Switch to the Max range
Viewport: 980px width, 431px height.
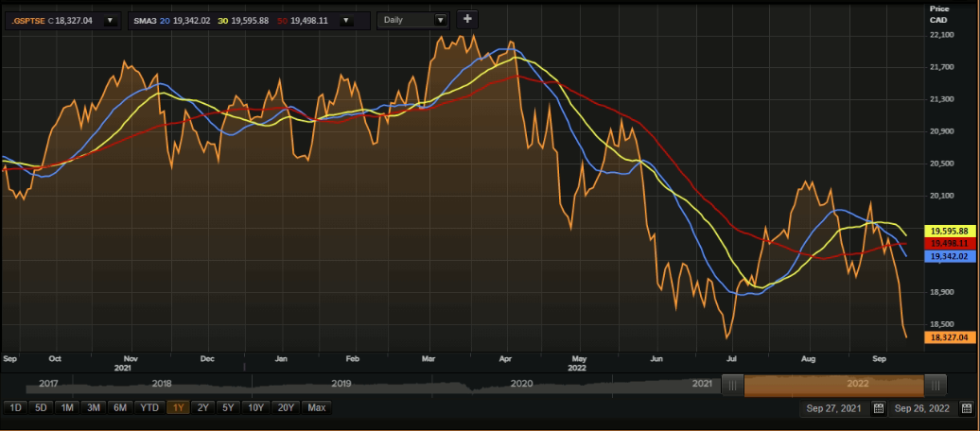point(317,408)
